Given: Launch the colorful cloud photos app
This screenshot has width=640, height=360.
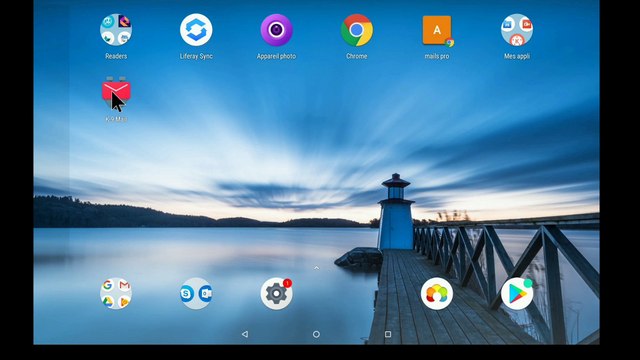Looking at the screenshot, I should (x=437, y=293).
